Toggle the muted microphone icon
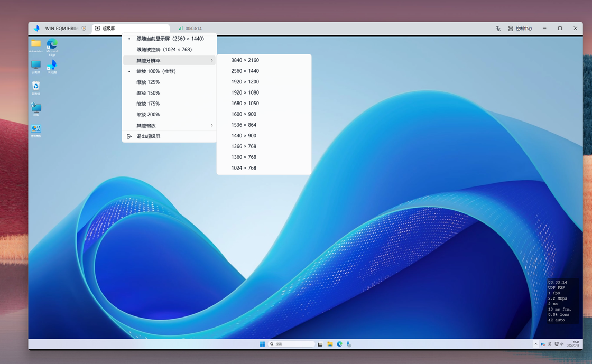Image resolution: width=592 pixels, height=364 pixels. pyautogui.click(x=498, y=29)
